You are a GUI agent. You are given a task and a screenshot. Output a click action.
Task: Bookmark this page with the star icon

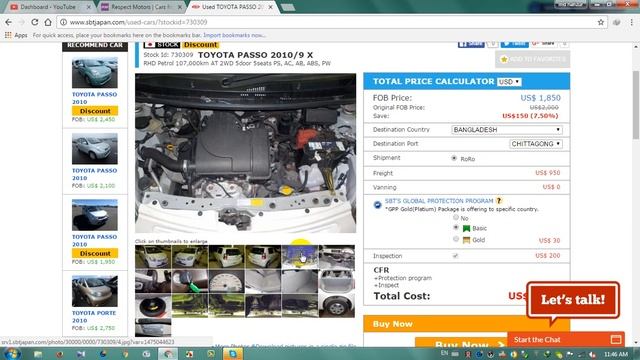(x=600, y=22)
